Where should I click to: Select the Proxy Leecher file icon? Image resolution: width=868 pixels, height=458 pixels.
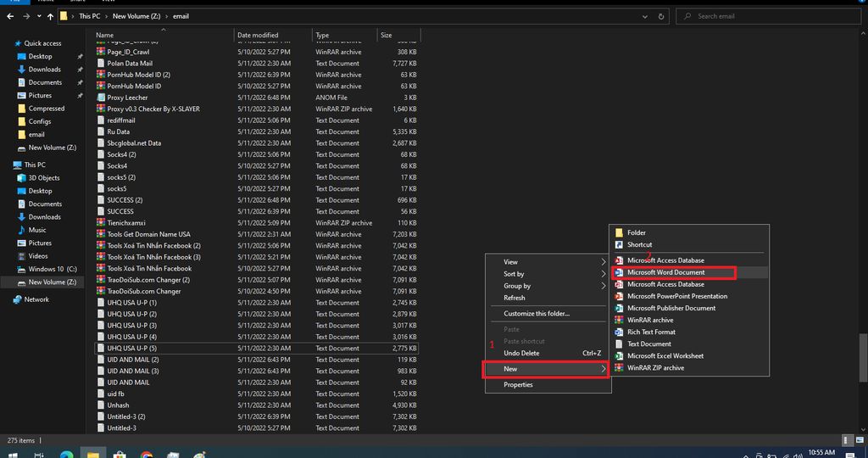101,98
